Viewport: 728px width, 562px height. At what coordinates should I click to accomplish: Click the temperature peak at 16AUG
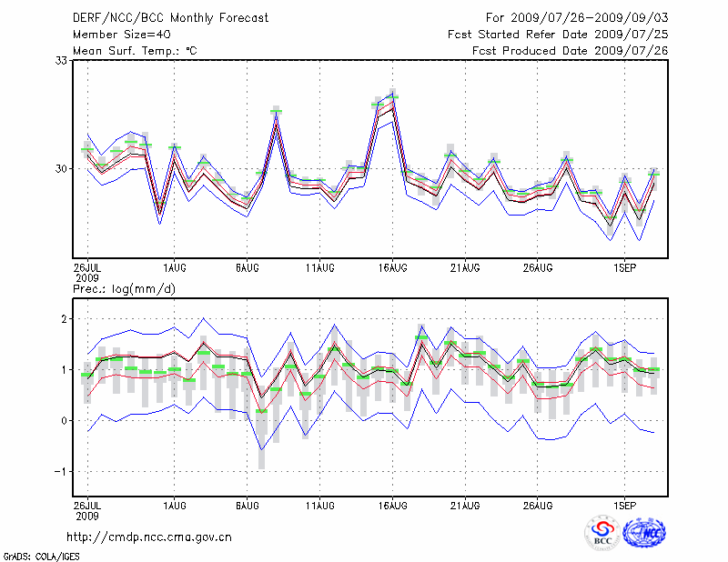pos(392,95)
